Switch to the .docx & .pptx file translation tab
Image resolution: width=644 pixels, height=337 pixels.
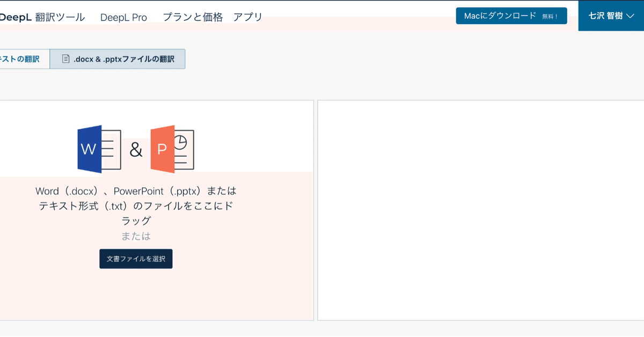pos(118,59)
